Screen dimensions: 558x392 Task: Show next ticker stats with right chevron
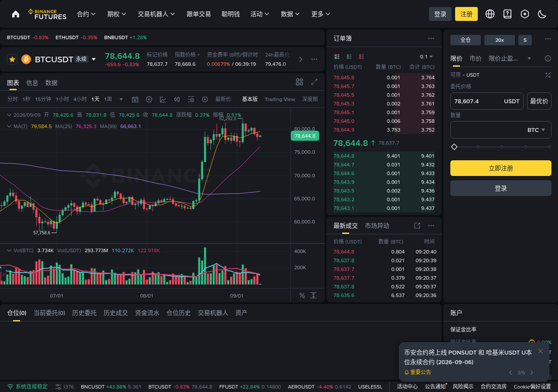click(300, 59)
